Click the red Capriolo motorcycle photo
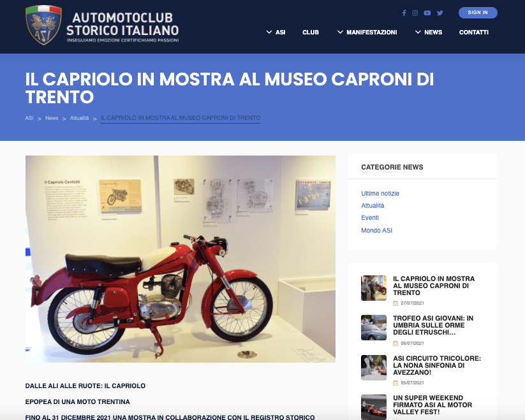Image resolution: width=525 pixels, height=420 pixels. 181,259
